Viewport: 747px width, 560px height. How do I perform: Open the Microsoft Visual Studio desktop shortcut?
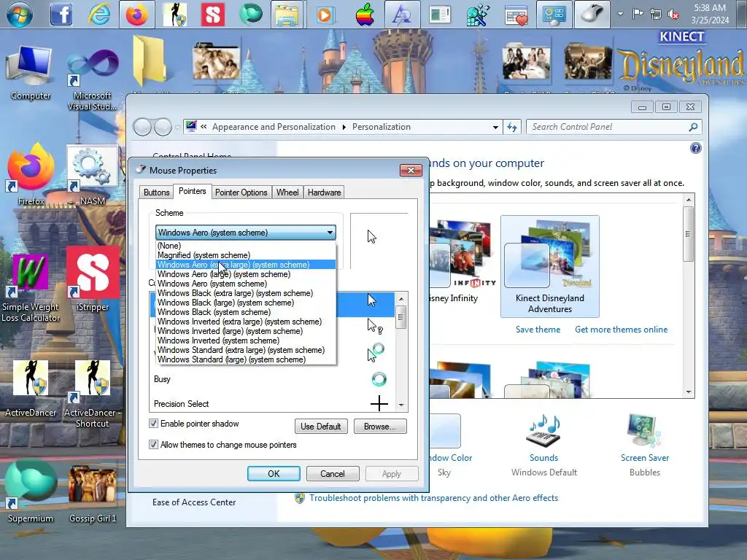92,80
